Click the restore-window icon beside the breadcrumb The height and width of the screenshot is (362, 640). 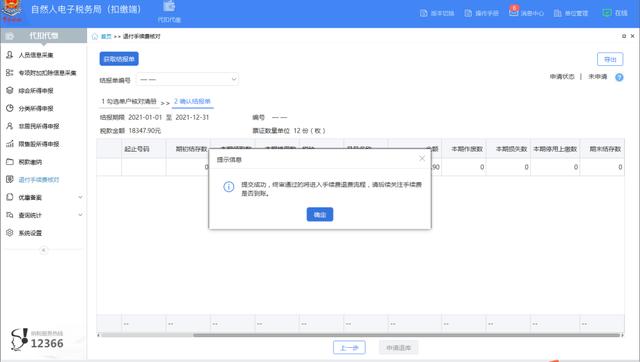624,36
